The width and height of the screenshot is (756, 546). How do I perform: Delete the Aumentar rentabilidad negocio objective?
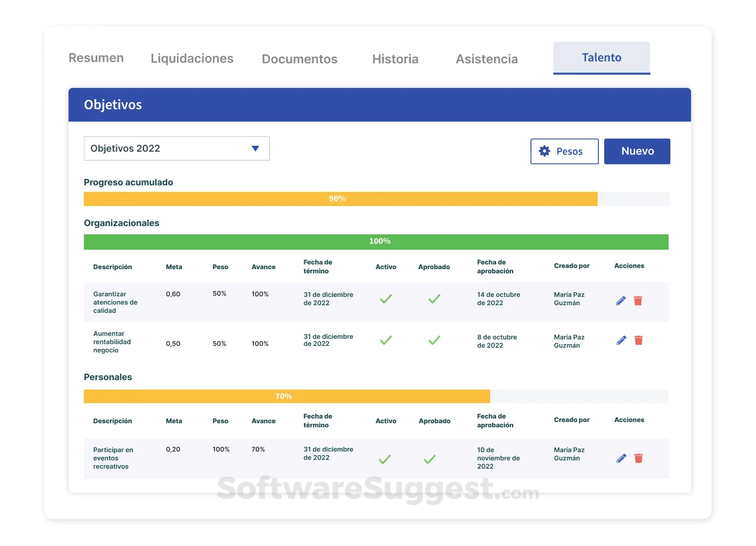point(638,340)
